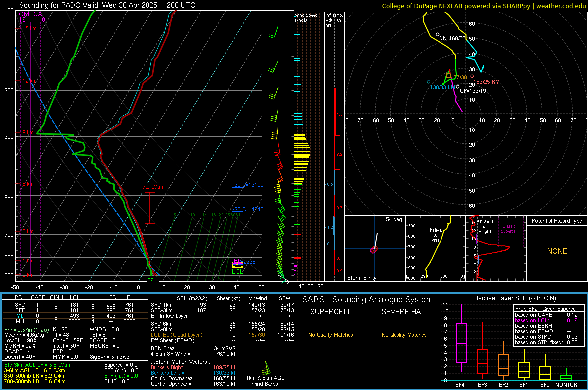Viewport: 588px width, 390px height.
Task: Click the Bunkers left-mover circle on hodograph
Action: [x=428, y=82]
